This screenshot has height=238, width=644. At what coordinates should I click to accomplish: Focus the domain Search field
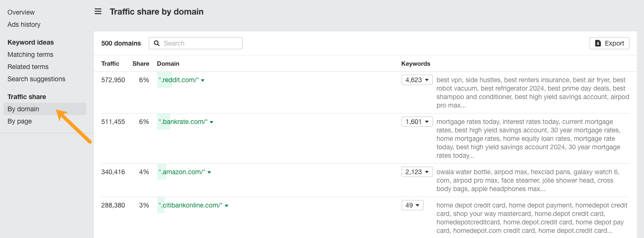[196, 43]
